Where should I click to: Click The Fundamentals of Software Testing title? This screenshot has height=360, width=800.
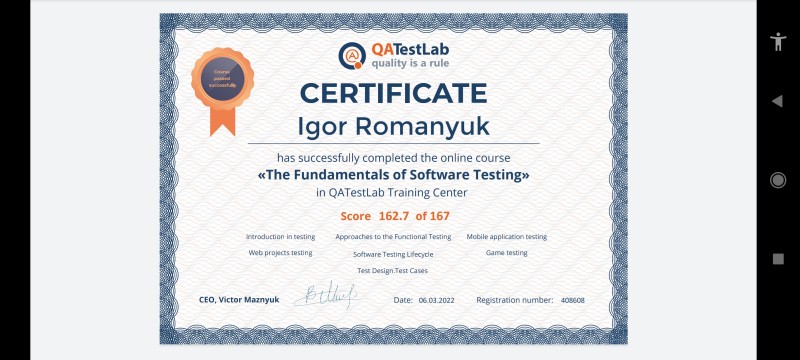point(393,175)
